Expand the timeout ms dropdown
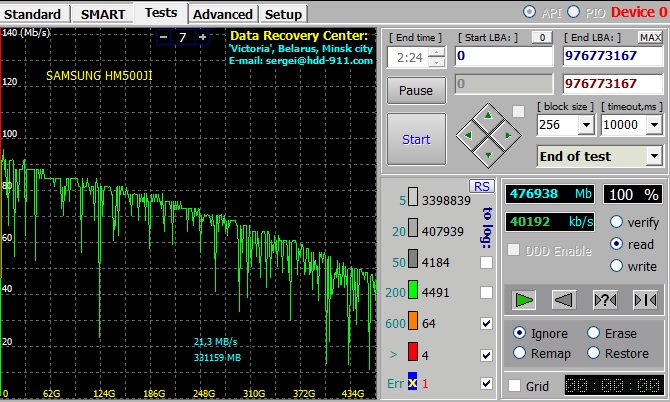The height and width of the screenshot is (402, 670). (654, 125)
